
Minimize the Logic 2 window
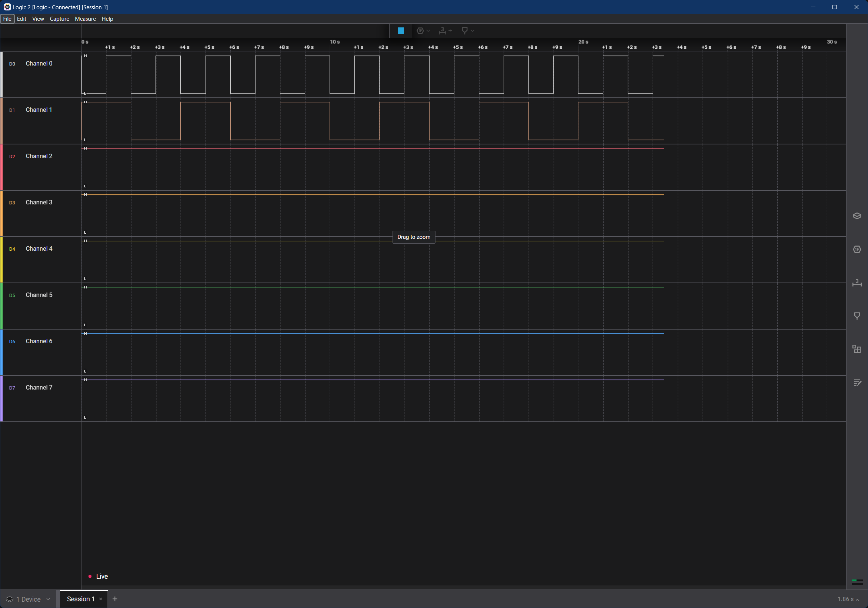click(x=813, y=7)
